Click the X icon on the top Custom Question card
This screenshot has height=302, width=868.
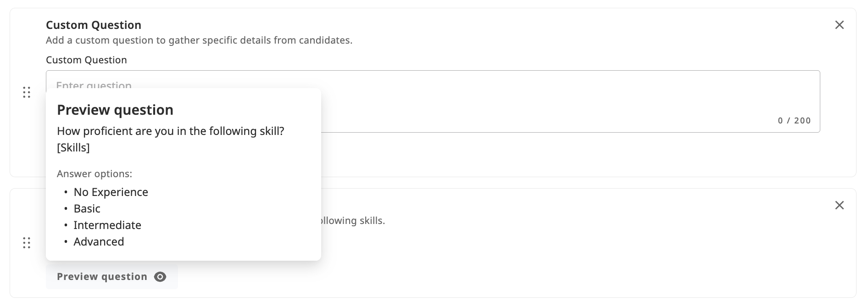tap(840, 25)
